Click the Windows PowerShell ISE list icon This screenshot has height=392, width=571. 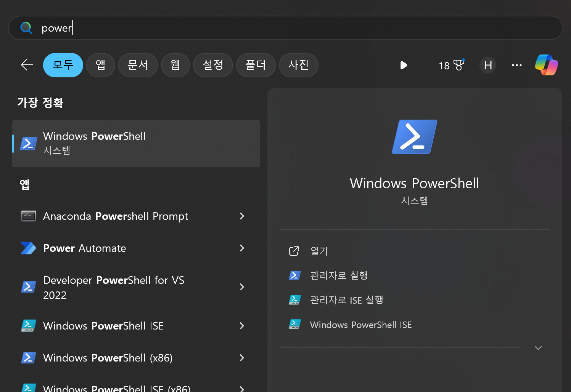[x=29, y=326]
